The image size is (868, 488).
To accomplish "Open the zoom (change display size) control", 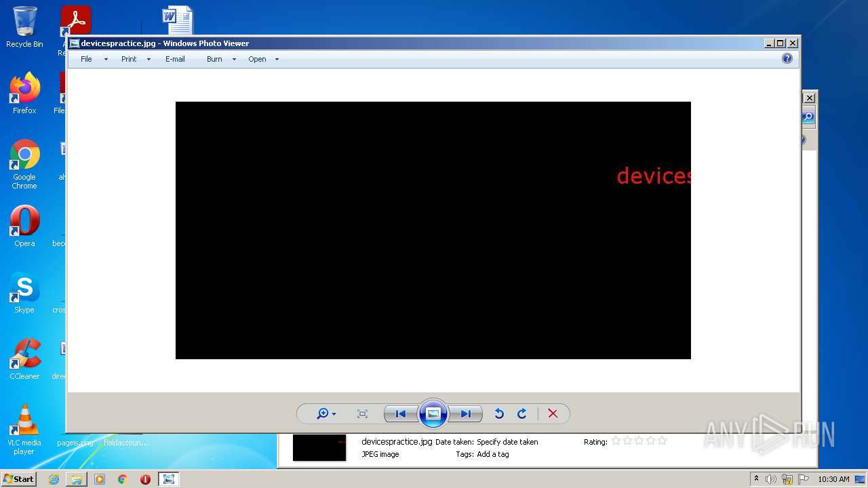I will point(326,413).
